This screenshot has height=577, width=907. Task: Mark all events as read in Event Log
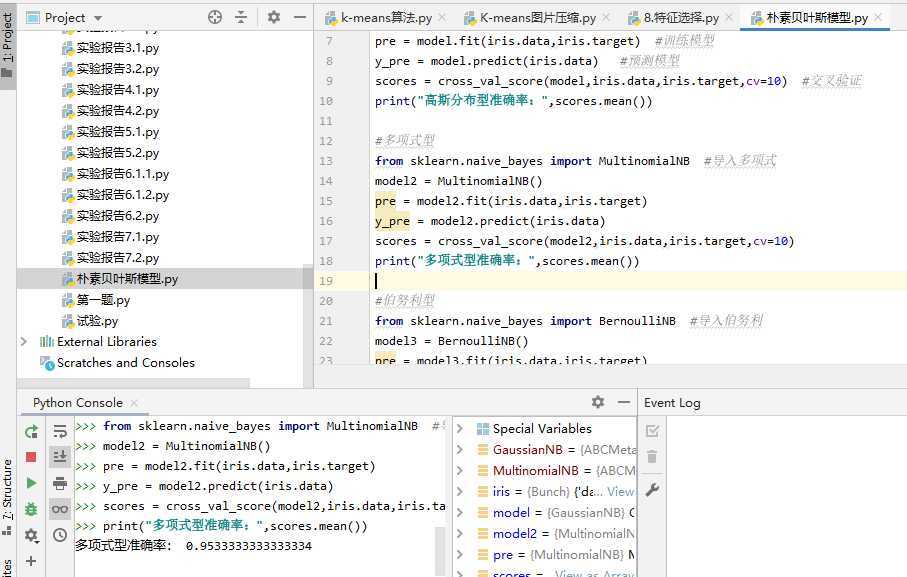[652, 431]
